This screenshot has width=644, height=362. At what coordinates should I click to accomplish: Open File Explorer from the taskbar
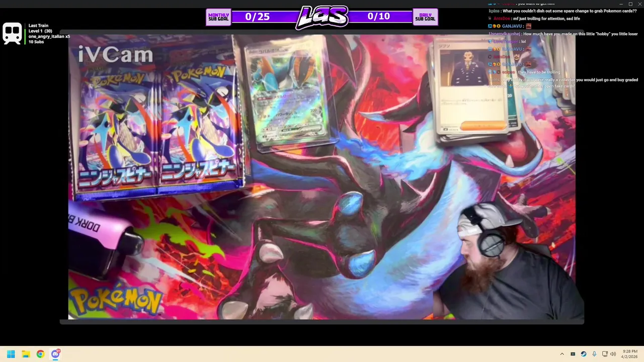click(26, 354)
